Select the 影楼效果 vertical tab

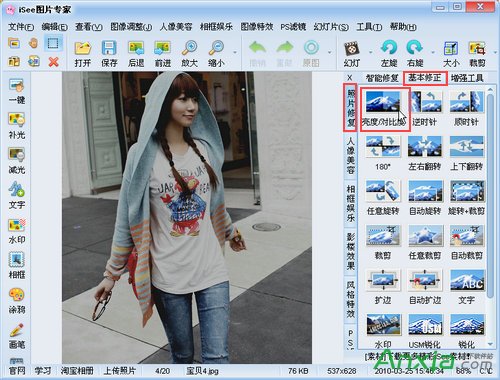pyautogui.click(x=350, y=251)
